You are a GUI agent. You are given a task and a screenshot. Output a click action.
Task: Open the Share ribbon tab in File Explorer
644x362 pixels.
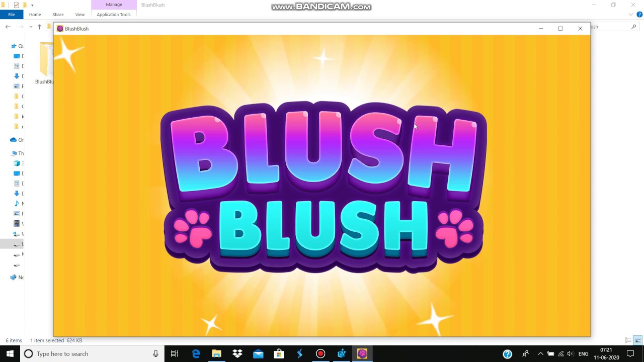[x=58, y=15]
